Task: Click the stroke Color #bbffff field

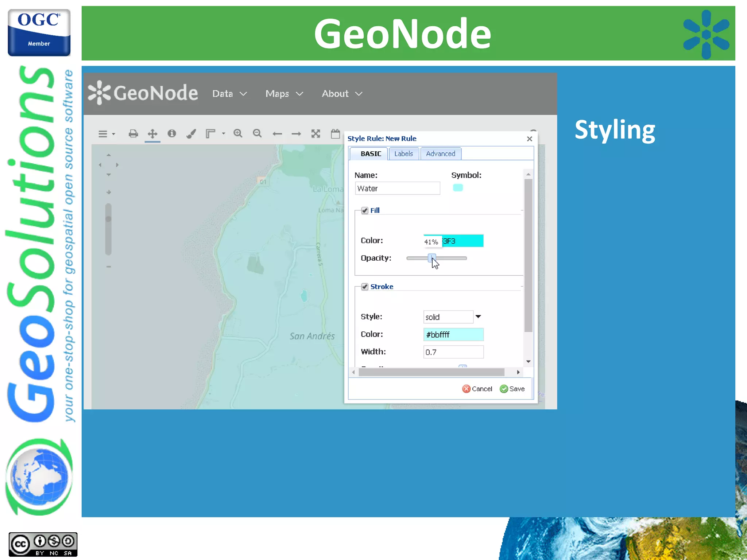Action: (x=453, y=334)
